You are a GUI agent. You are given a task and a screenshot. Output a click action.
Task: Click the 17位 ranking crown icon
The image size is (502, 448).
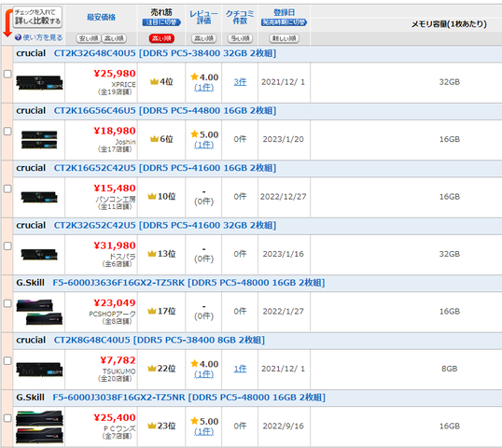152,311
